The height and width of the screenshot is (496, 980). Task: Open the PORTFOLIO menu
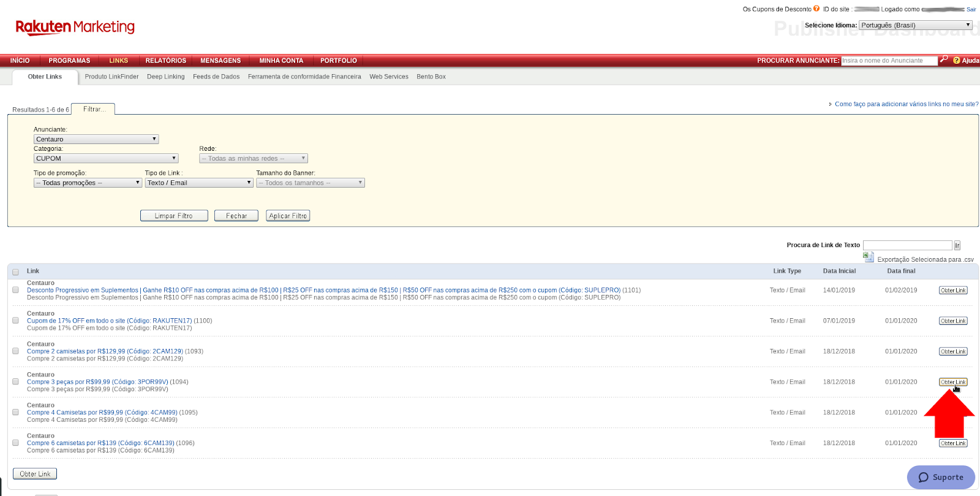pos(339,61)
